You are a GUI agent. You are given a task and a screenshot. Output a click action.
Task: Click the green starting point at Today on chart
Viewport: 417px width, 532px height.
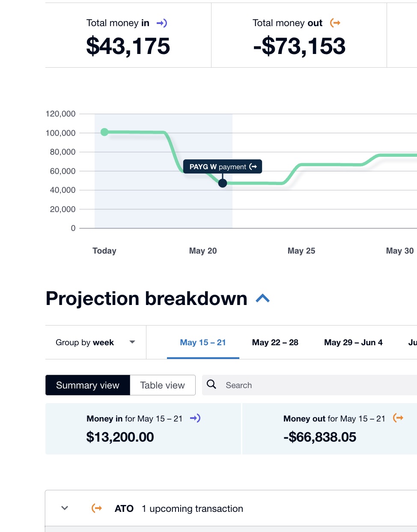pos(104,132)
